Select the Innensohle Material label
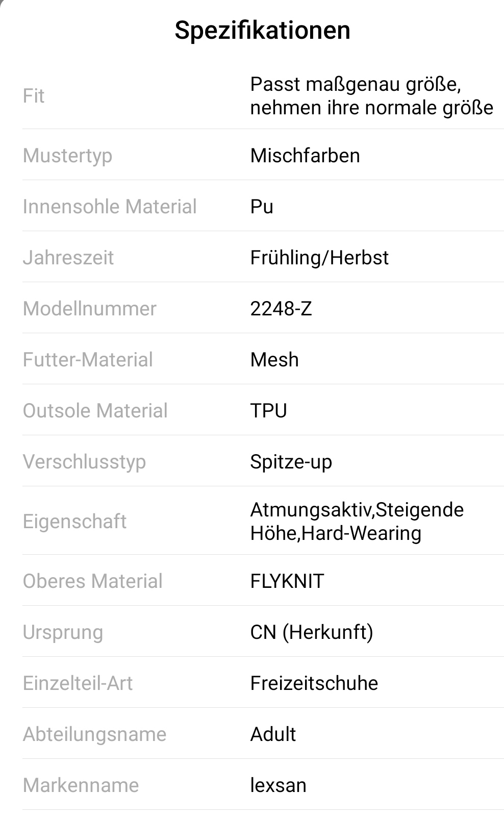 point(110,207)
